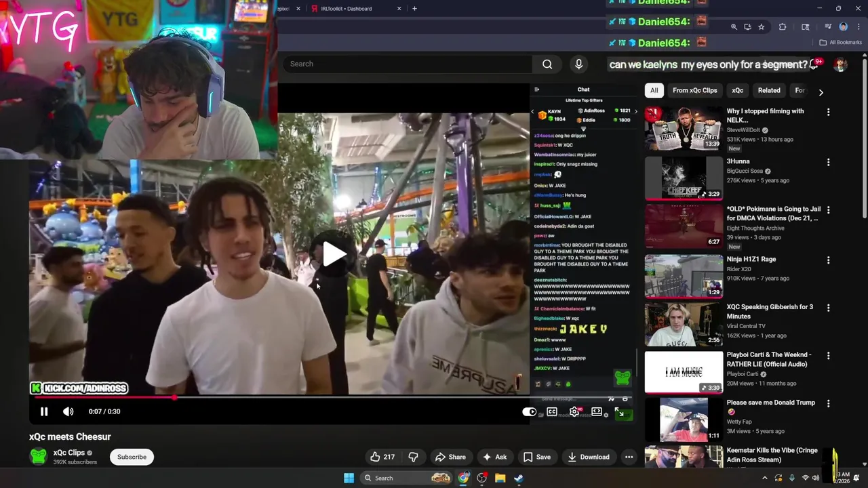The width and height of the screenshot is (868, 488).
Task: Open Chrome from the taskbar
Action: click(x=463, y=478)
